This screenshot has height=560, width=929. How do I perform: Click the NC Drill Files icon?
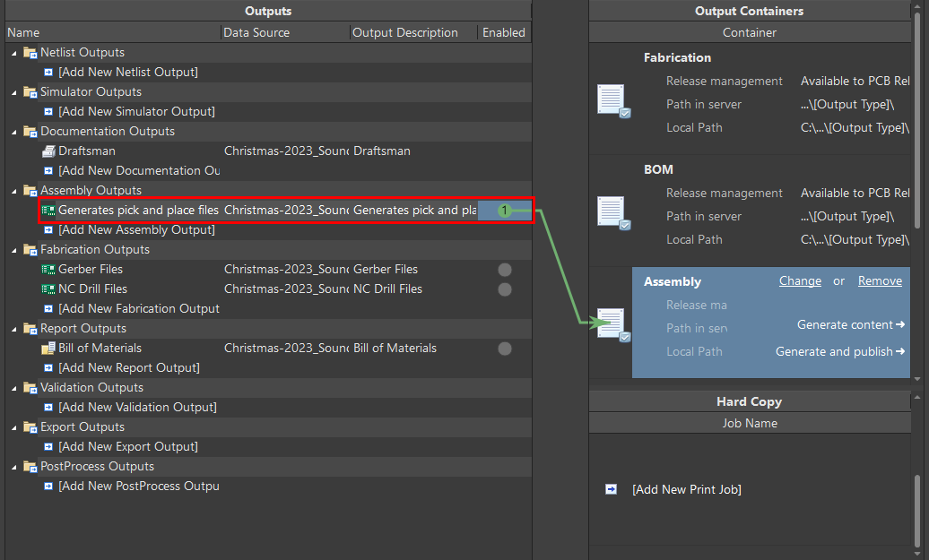[48, 289]
